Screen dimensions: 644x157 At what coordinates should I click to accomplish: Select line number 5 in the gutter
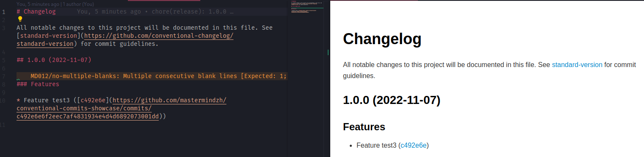click(x=4, y=60)
